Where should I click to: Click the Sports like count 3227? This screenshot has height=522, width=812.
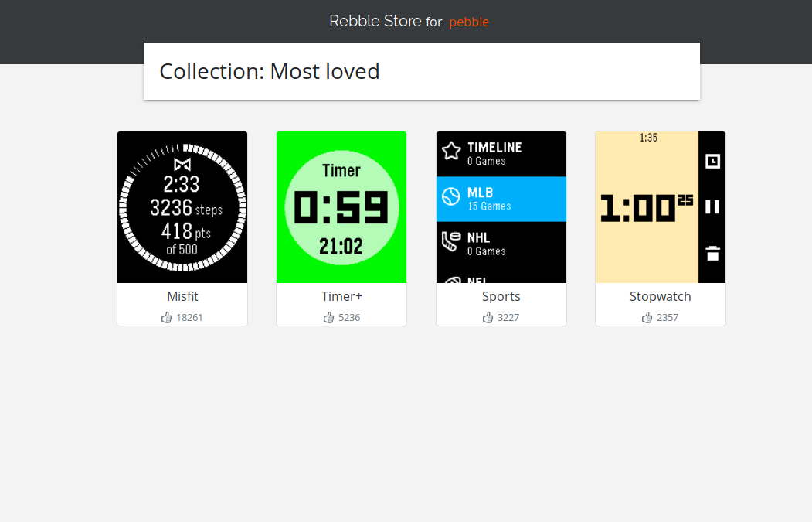click(508, 318)
